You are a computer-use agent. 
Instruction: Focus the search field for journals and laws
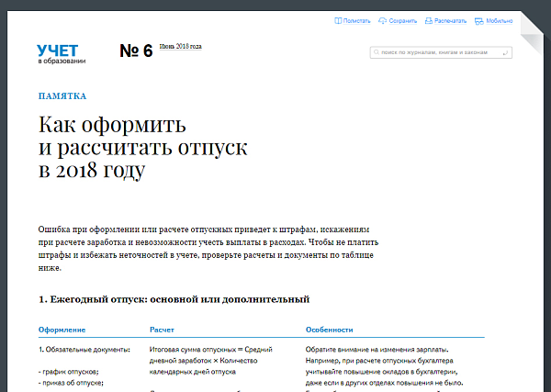(441, 52)
